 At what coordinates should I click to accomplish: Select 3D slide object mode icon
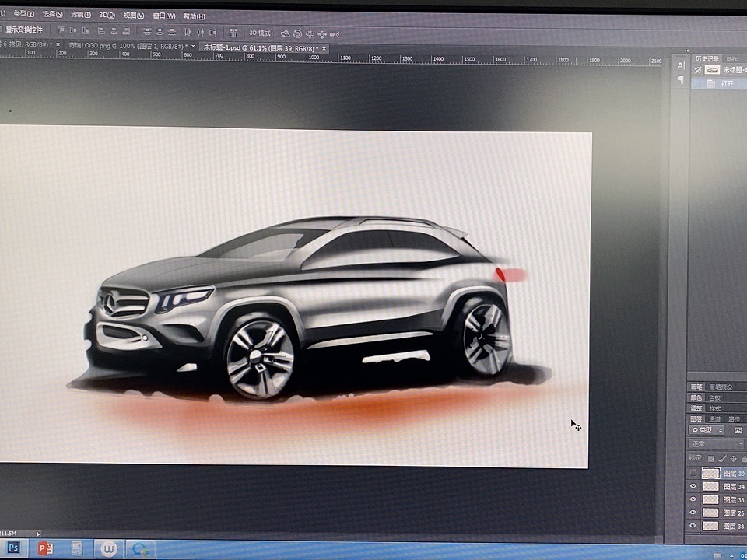(x=322, y=34)
